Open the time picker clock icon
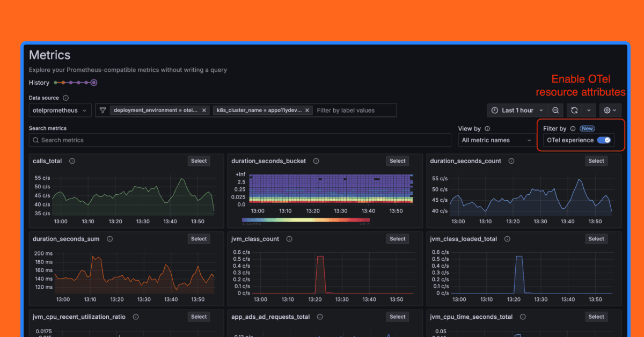Viewport: 644px width, 337px height. pyautogui.click(x=494, y=110)
